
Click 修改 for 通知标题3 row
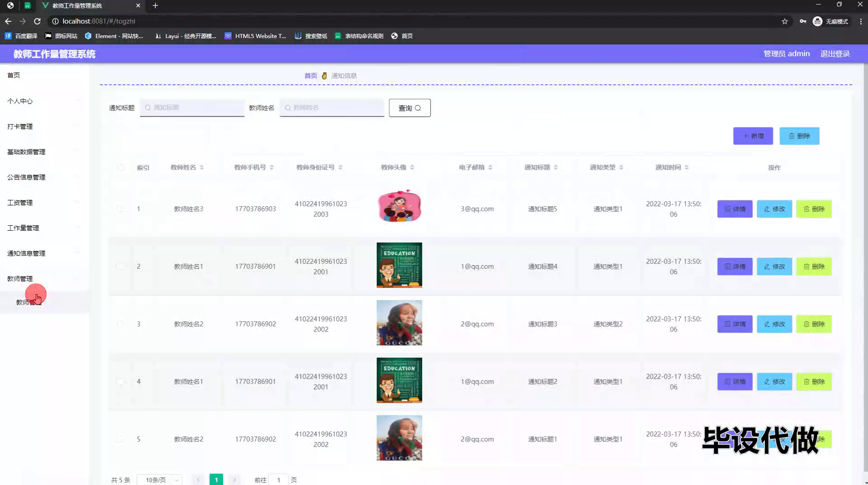pos(774,324)
